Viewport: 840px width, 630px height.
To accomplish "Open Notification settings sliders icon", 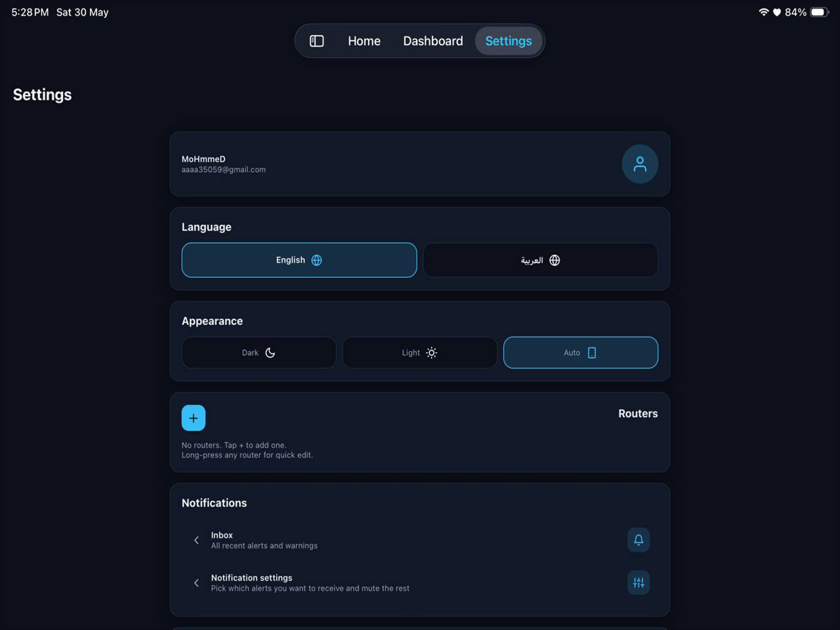I will pyautogui.click(x=638, y=582).
